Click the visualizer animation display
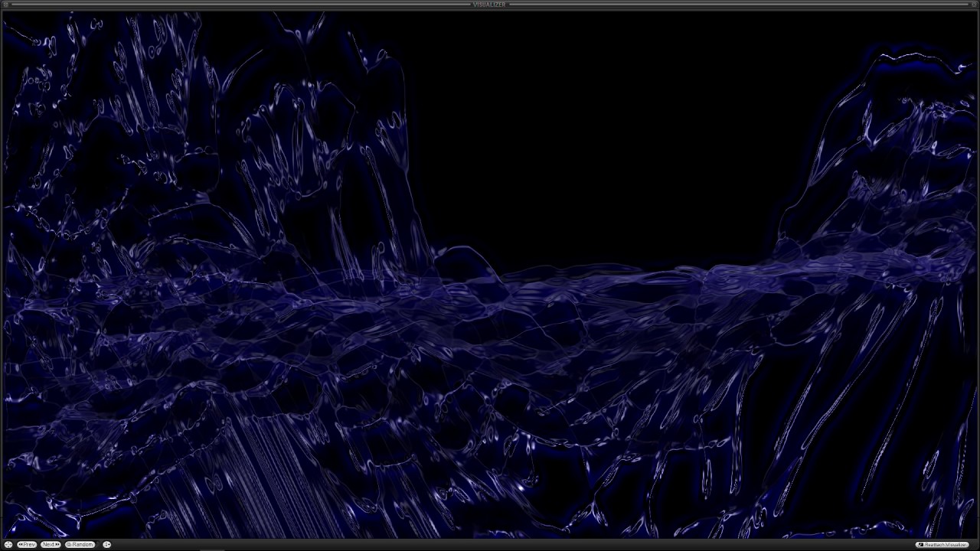The width and height of the screenshot is (980, 551). point(490,273)
